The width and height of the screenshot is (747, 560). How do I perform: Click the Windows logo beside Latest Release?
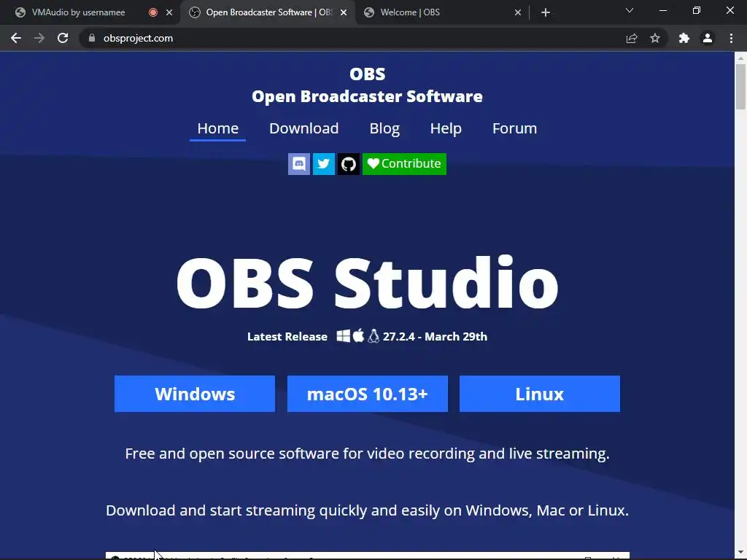pyautogui.click(x=343, y=335)
